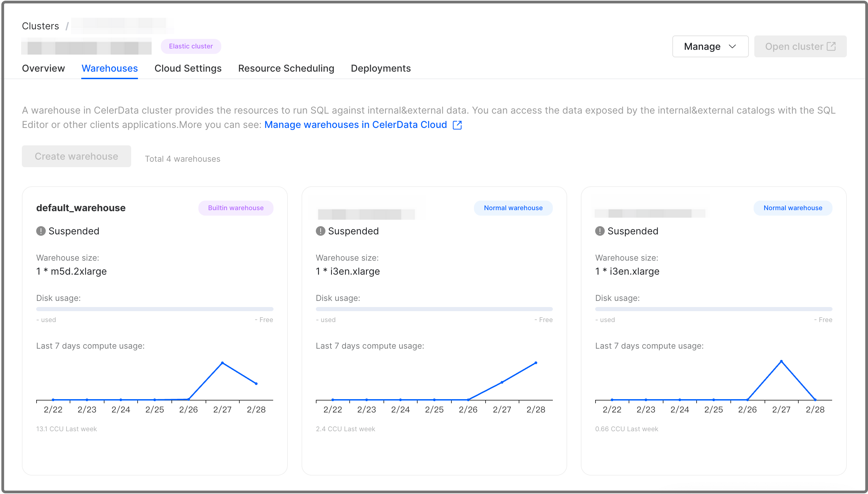The height and width of the screenshot is (494, 868).
Task: Click Suspended warning icon on middle warehouse card
Action: click(320, 231)
